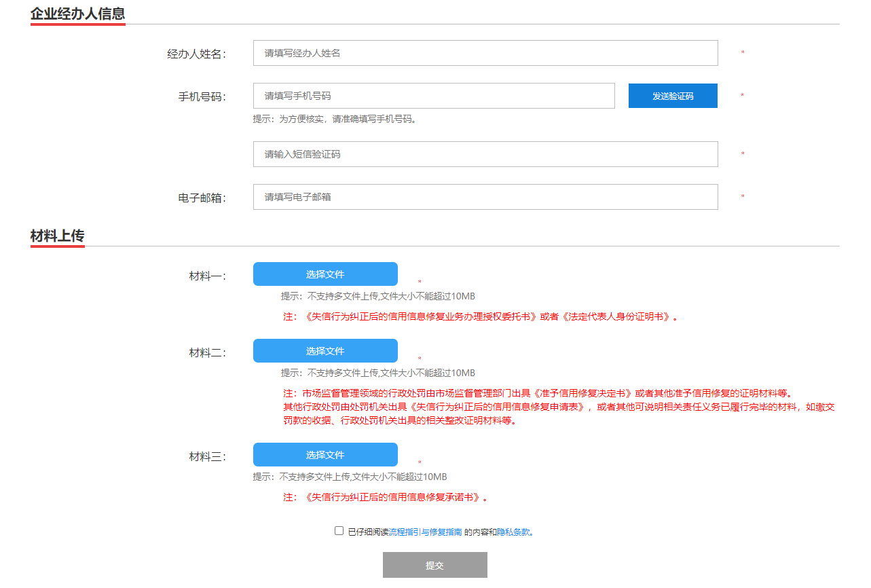The width and height of the screenshot is (871, 588).
Task: Click the 经办人姓名 field label
Action: pyautogui.click(x=196, y=54)
